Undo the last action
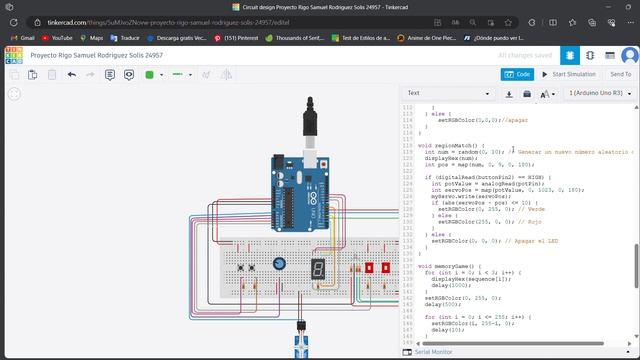This screenshot has width=640, height=360. click(x=72, y=75)
